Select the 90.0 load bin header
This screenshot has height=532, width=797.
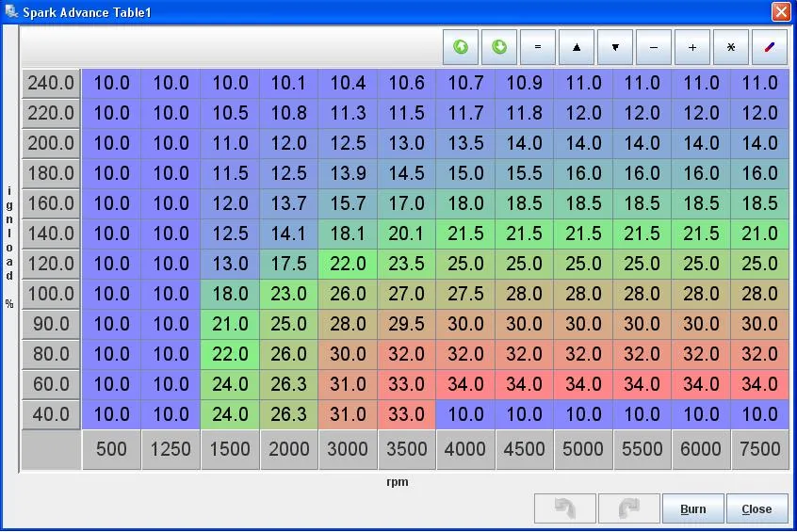[x=51, y=324]
